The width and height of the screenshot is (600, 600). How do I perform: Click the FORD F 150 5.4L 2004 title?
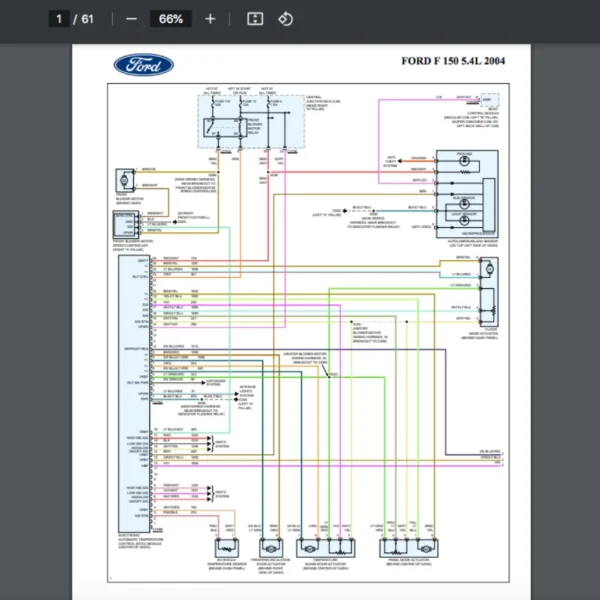(453, 61)
